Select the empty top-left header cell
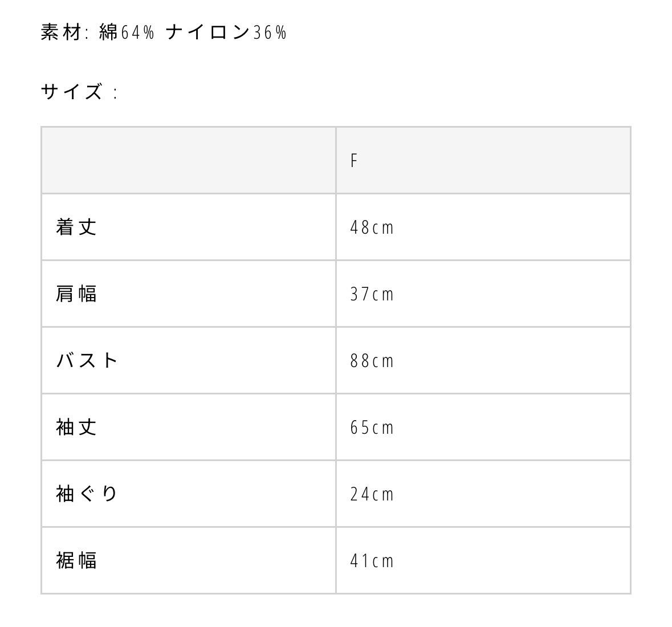 pyautogui.click(x=188, y=160)
